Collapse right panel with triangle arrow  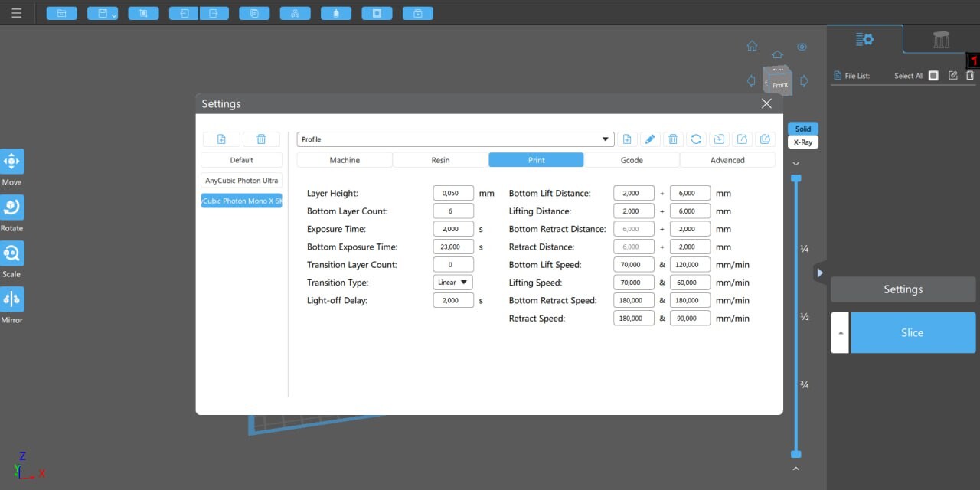[819, 273]
